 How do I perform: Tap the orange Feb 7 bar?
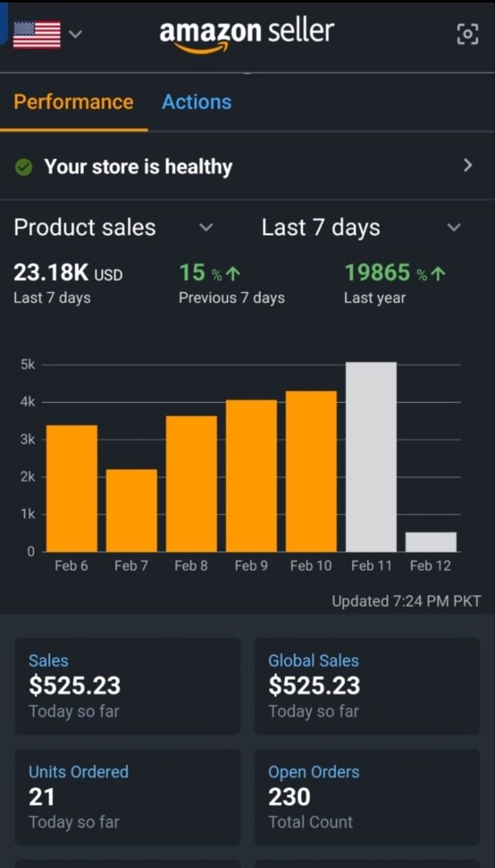click(x=131, y=510)
